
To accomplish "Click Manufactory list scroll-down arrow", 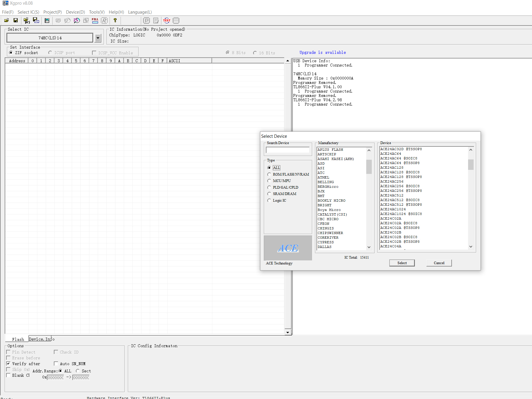I will pyautogui.click(x=369, y=247).
